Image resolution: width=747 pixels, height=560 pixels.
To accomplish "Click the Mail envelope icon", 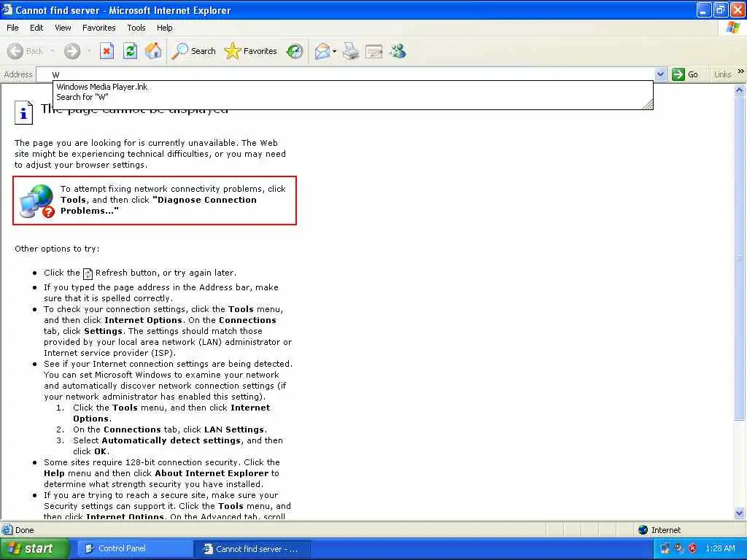I will point(322,51).
